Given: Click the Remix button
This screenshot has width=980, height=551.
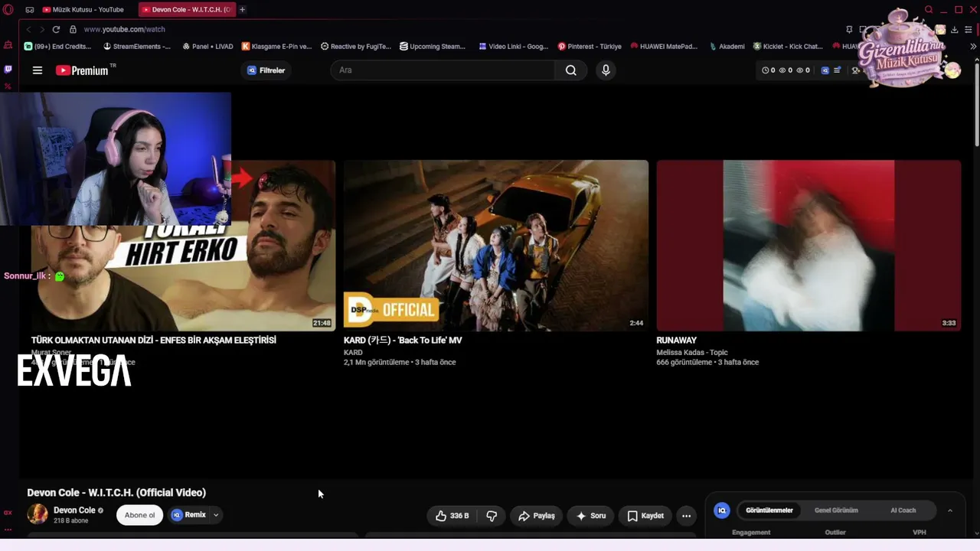Looking at the screenshot, I should (188, 515).
